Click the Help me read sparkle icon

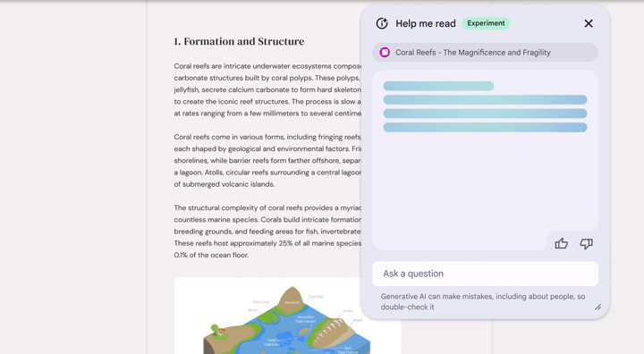click(382, 23)
